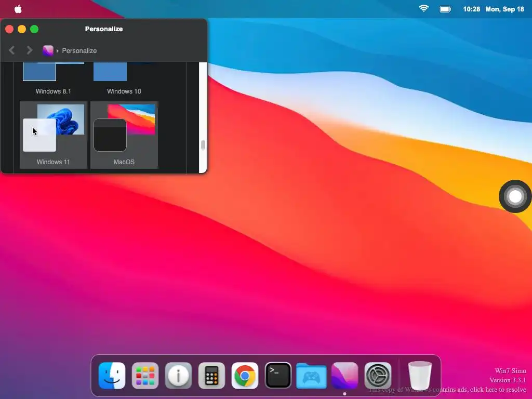Image resolution: width=532 pixels, height=399 pixels.
Task: Select the Windows 11 theme
Action: (54, 135)
